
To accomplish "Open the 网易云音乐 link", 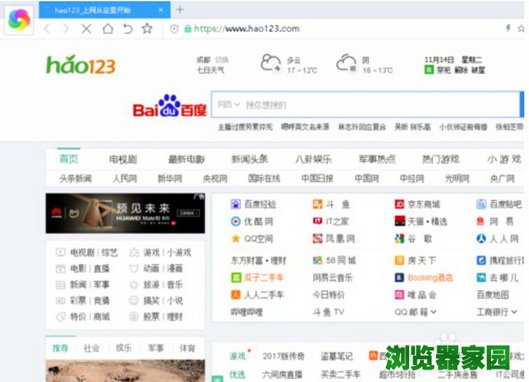I will [x=332, y=277].
